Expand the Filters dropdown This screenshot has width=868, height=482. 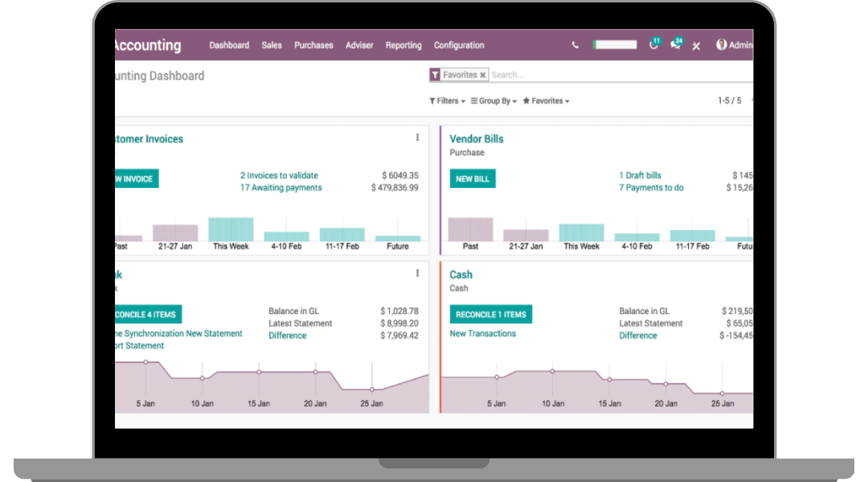(447, 101)
